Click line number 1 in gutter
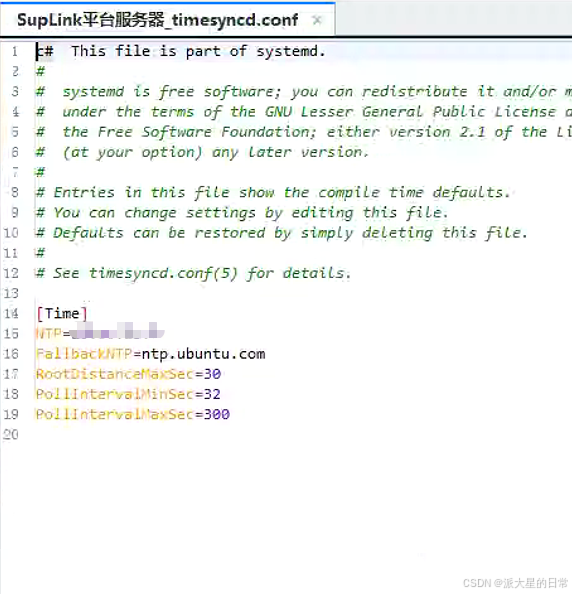 coord(14,51)
